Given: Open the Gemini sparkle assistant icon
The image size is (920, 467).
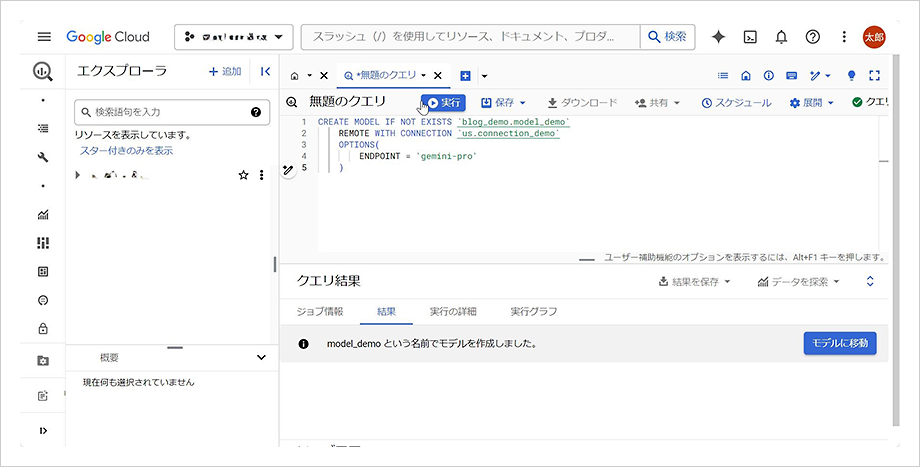Looking at the screenshot, I should click(718, 37).
